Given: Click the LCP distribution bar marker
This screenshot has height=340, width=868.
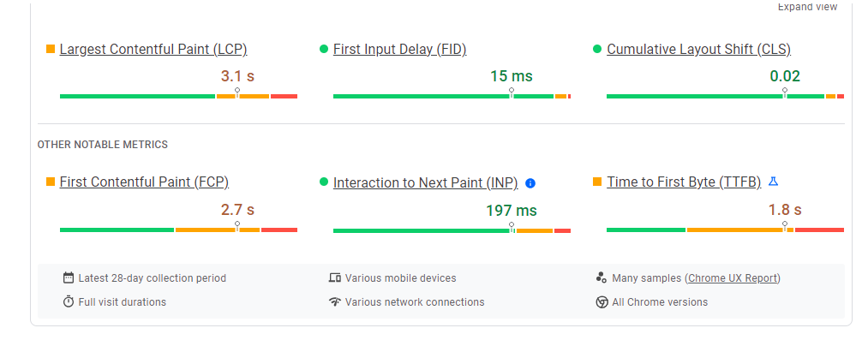Looking at the screenshot, I should coord(237,92).
